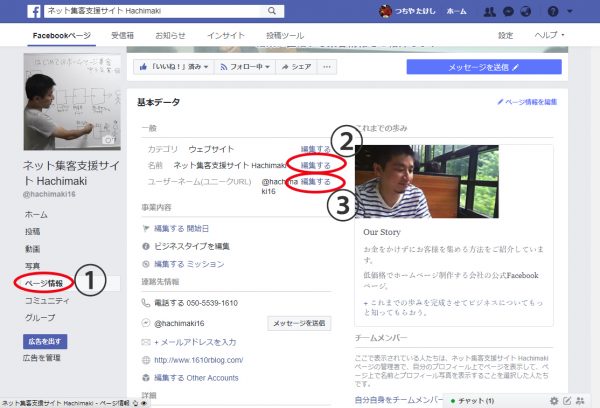Click the new message compose icon in chat bar
The image size is (600, 408).
(567, 401)
